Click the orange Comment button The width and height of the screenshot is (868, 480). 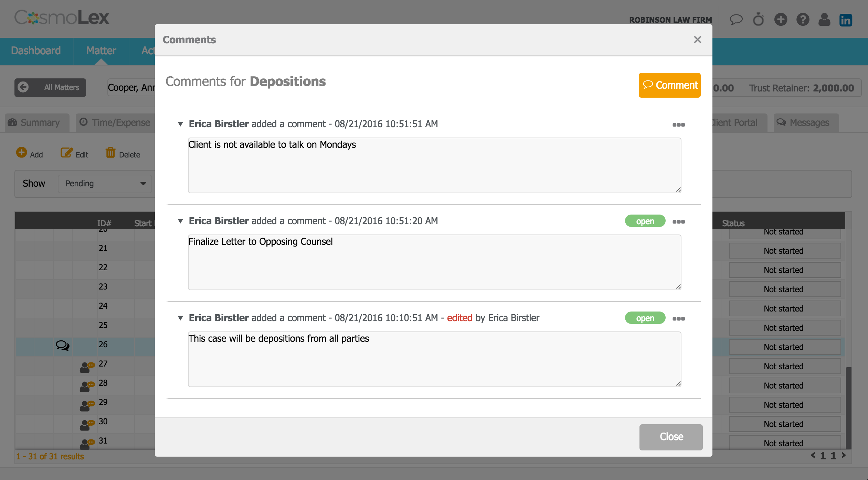coord(669,85)
